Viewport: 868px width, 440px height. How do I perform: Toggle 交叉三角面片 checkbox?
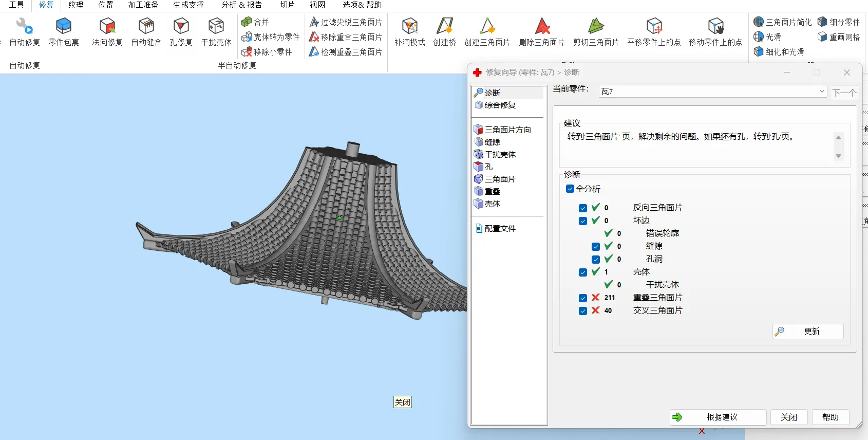(x=583, y=311)
